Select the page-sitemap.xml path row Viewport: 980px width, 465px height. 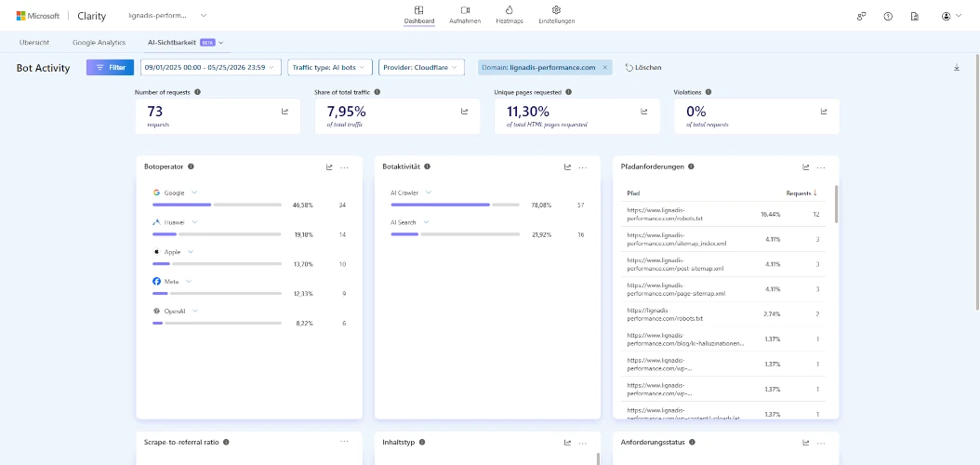(x=723, y=288)
